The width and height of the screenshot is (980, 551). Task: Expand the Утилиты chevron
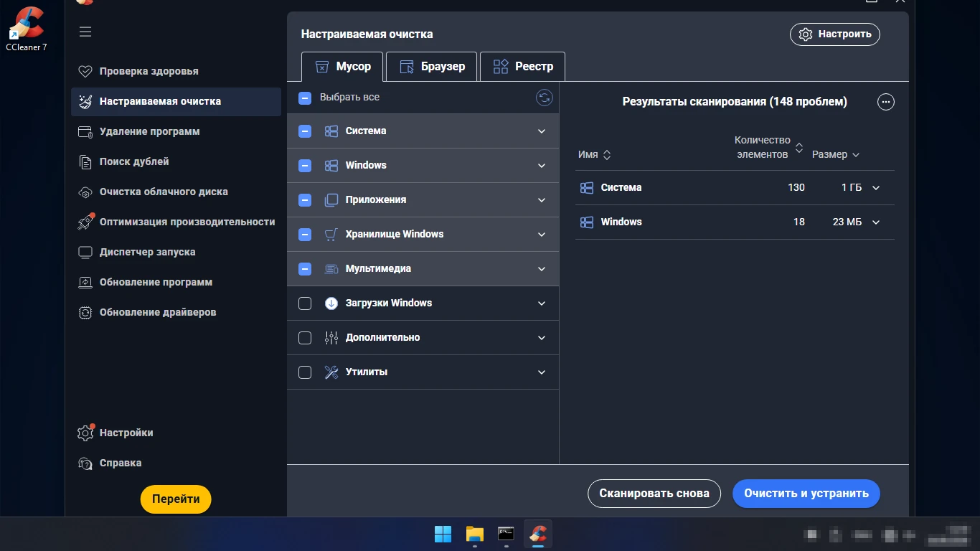coord(542,372)
